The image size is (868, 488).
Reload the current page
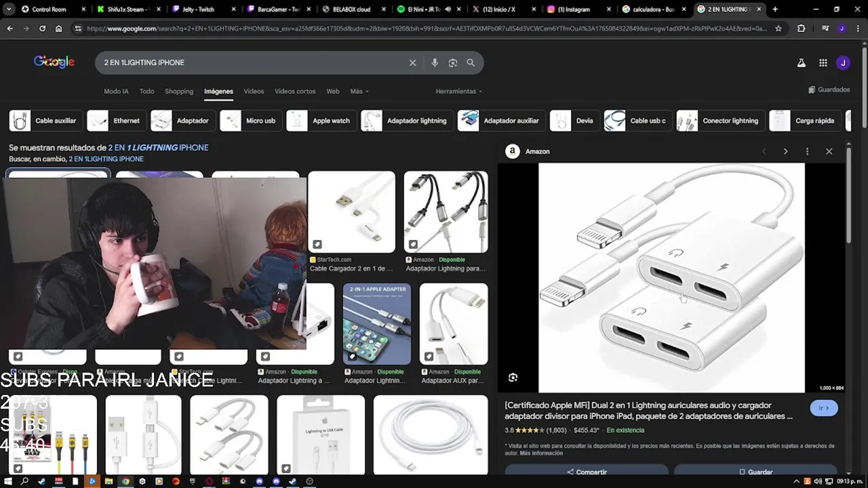[42, 28]
